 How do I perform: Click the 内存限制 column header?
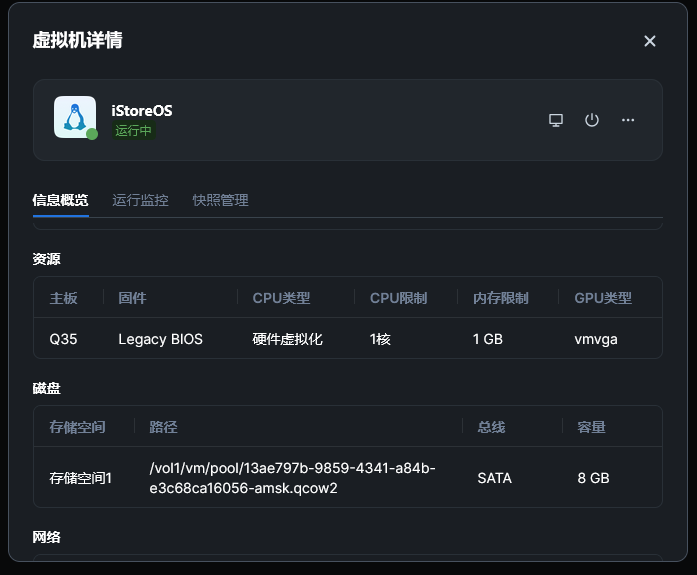coord(500,298)
